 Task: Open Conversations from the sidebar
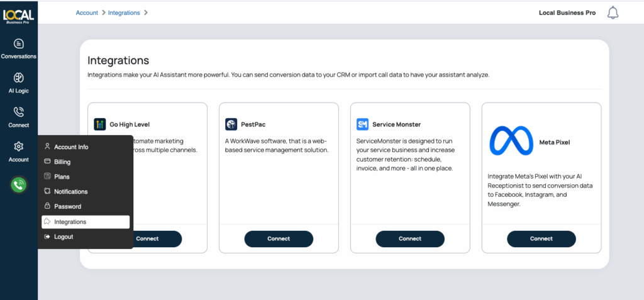18,49
